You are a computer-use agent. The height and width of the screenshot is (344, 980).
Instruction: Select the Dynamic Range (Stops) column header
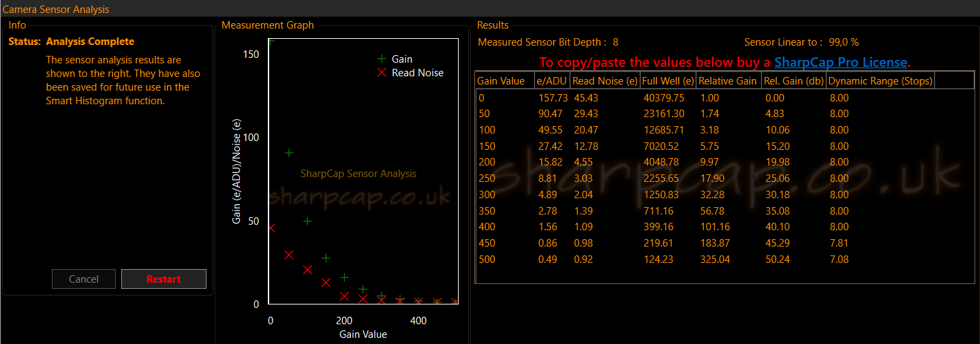pos(881,80)
